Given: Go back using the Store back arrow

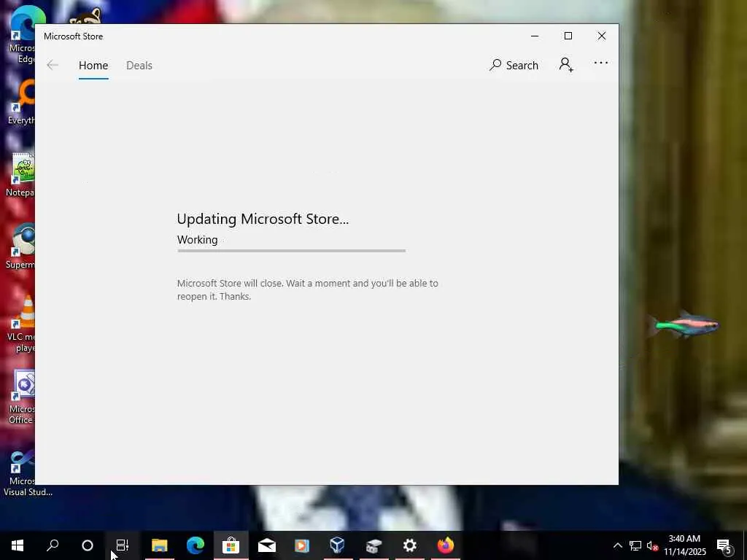Looking at the screenshot, I should 53,65.
